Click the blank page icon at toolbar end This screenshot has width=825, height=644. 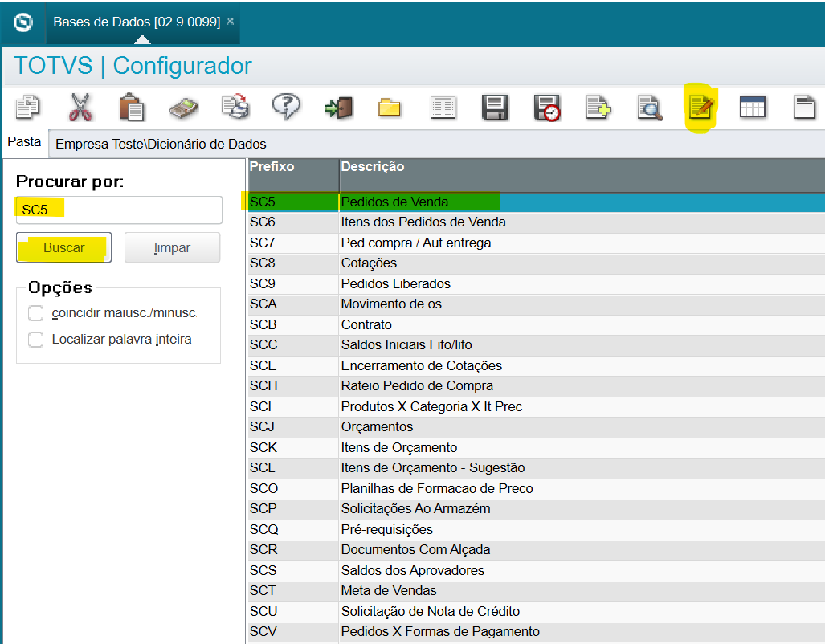tap(805, 108)
